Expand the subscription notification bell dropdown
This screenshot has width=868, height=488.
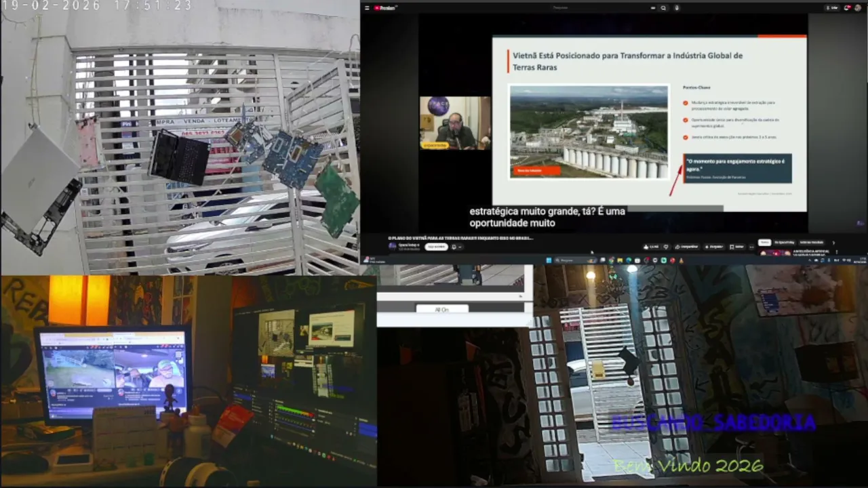click(457, 247)
